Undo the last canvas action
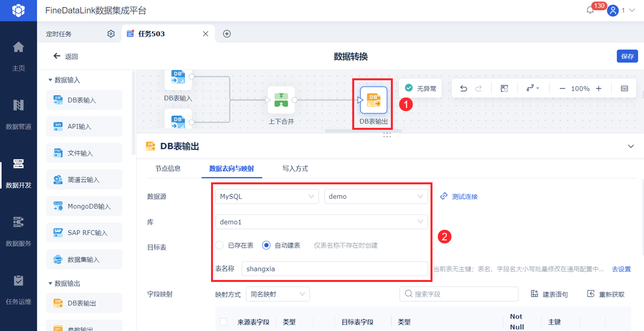 coord(464,88)
